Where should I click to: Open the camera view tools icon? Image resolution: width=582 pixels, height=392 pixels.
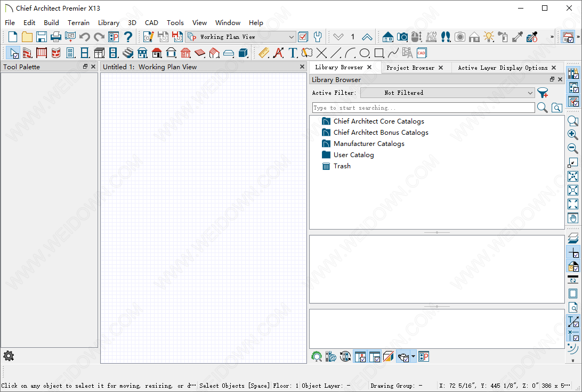click(402, 37)
